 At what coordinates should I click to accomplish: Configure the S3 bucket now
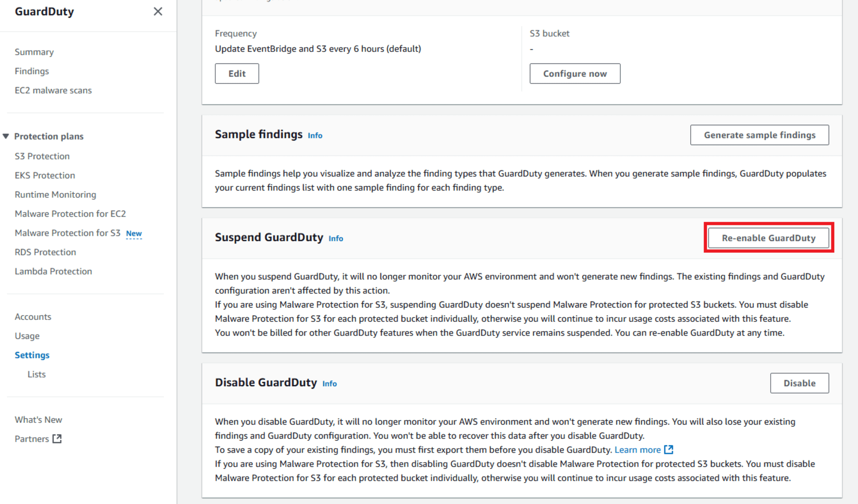(575, 73)
